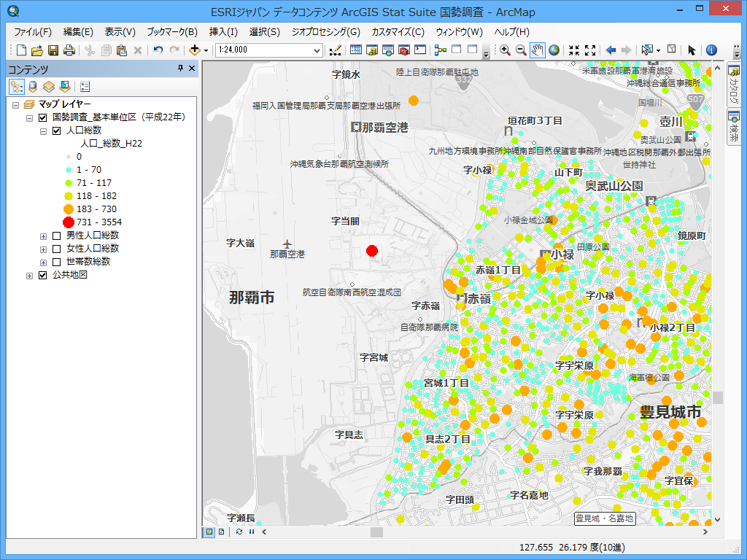Collapse the 国勢調査_基本単位区 group
This screenshot has width=747, height=560.
coord(29,118)
